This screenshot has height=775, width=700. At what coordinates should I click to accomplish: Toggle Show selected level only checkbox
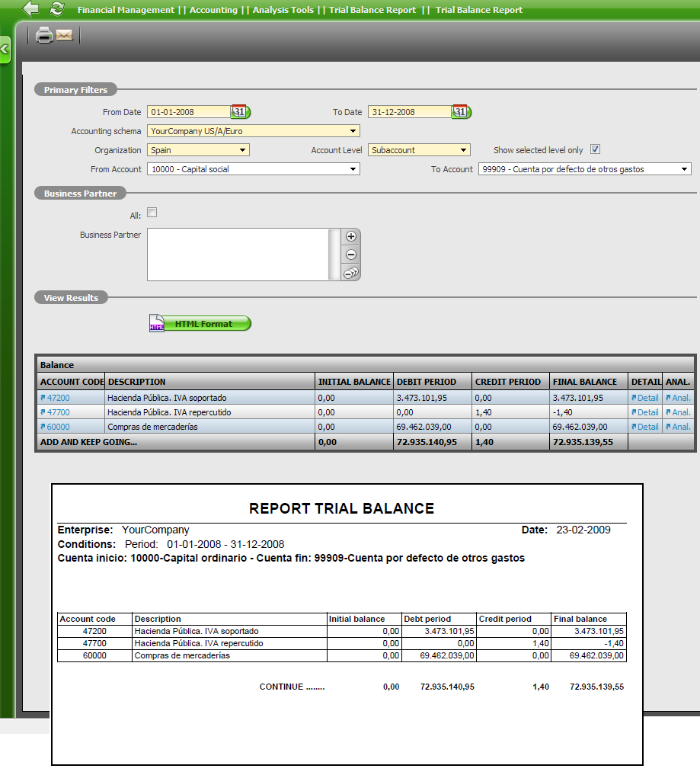coord(596,149)
